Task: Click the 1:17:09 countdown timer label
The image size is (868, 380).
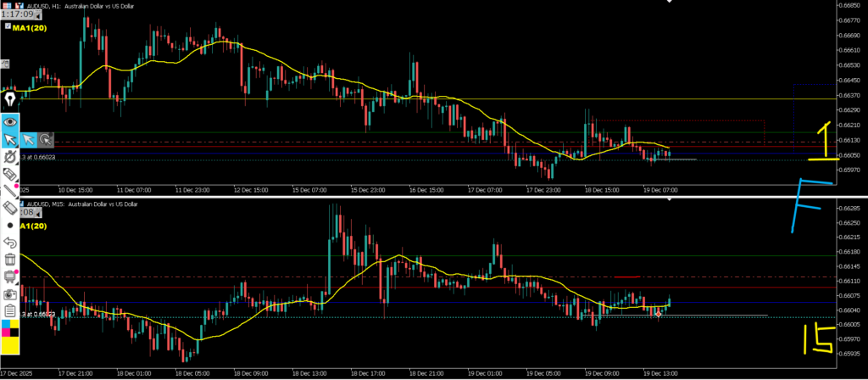Action: [17, 14]
